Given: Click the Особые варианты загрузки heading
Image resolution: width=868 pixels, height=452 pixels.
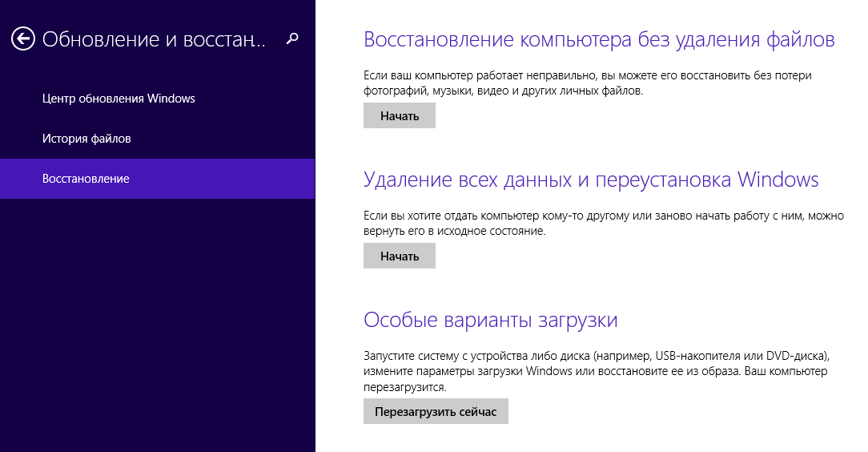Looking at the screenshot, I should pos(490,320).
